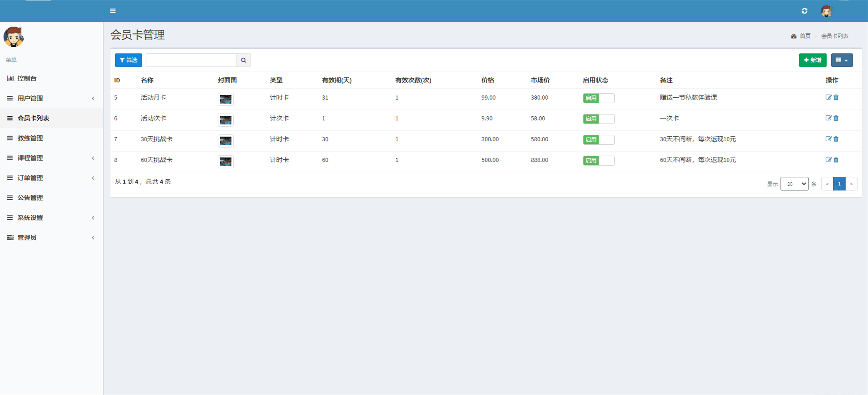Viewport: 868px width, 395px height.
Task: Click the 有效期(天) column header
Action: 337,80
